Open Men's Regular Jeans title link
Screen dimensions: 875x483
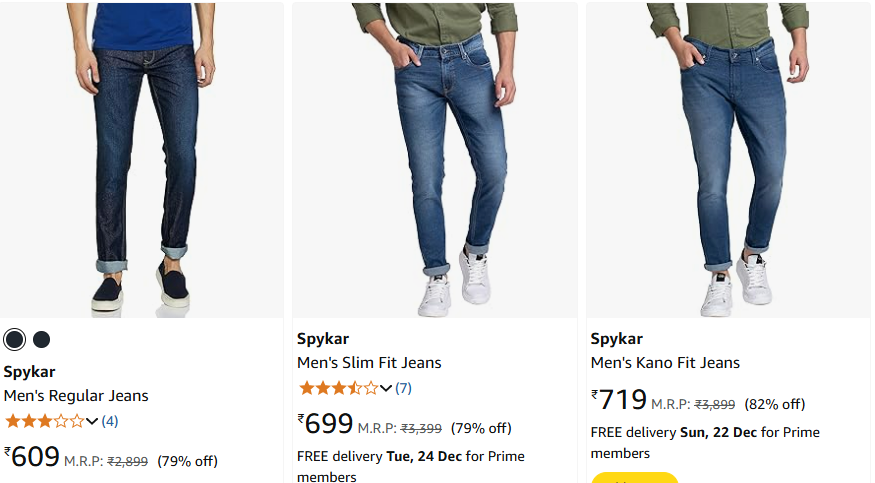tap(76, 395)
